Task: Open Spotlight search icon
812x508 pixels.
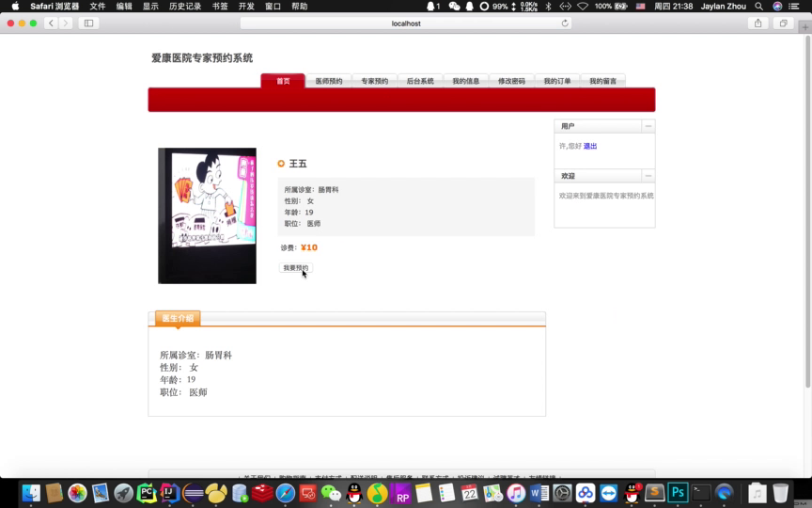Action: [x=758, y=7]
